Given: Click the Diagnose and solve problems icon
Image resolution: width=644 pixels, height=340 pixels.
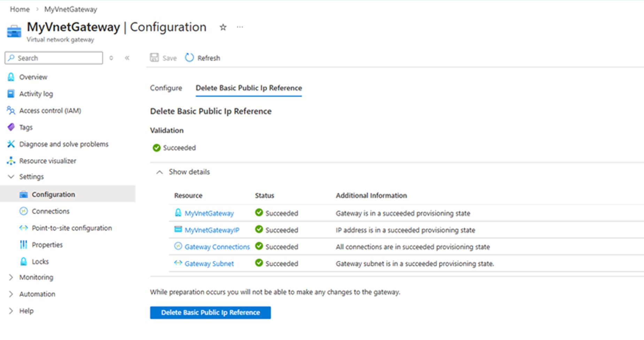Looking at the screenshot, I should [x=11, y=144].
